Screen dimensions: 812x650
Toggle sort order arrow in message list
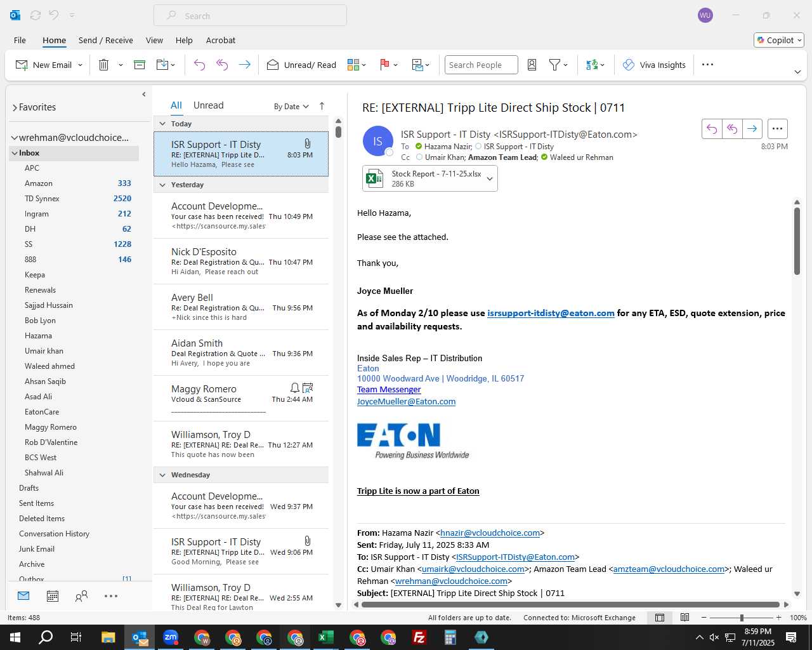coord(322,106)
